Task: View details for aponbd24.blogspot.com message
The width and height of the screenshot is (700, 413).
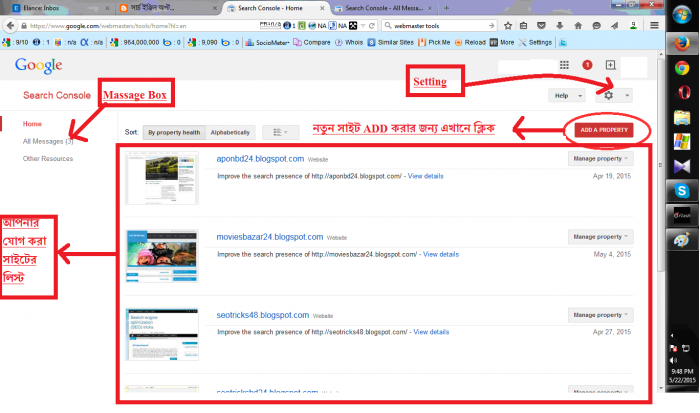Action: (x=425, y=176)
